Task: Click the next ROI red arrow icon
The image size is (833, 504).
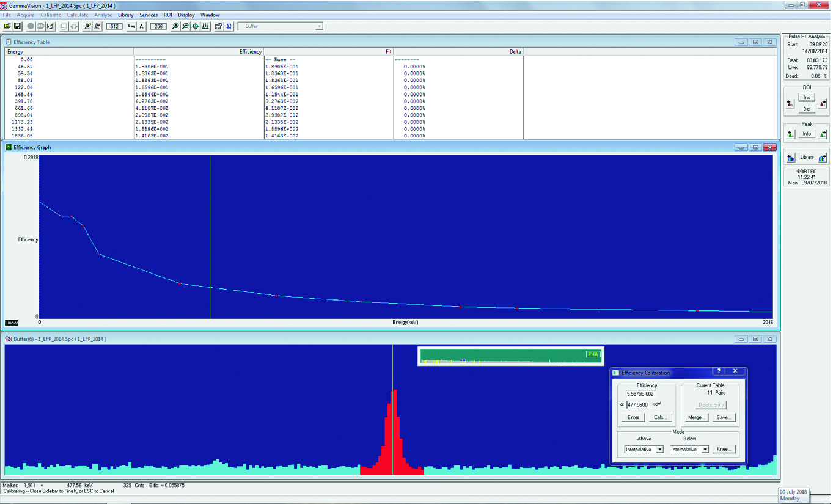Action: tap(823, 103)
